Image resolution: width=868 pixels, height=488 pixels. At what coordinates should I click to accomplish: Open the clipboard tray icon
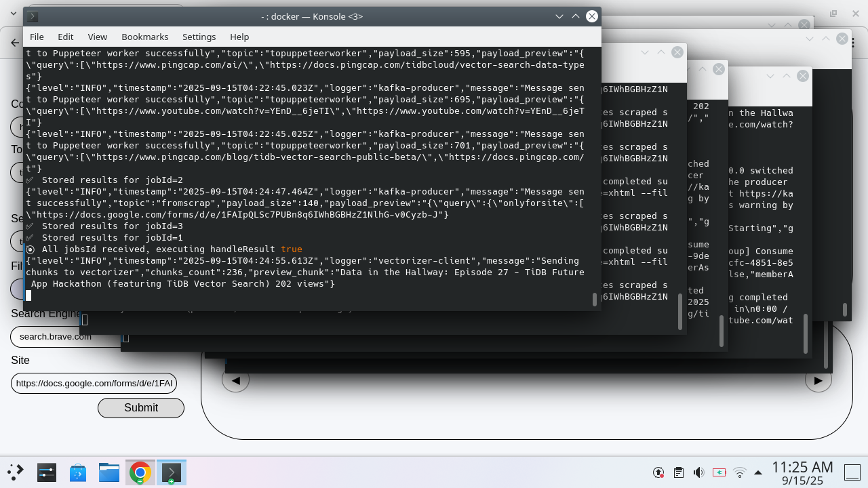click(678, 472)
